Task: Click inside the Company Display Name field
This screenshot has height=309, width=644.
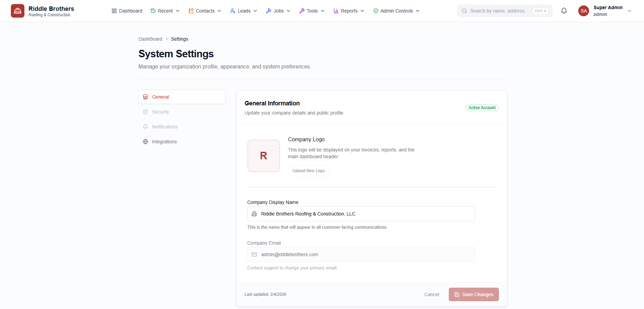Action: [361, 213]
